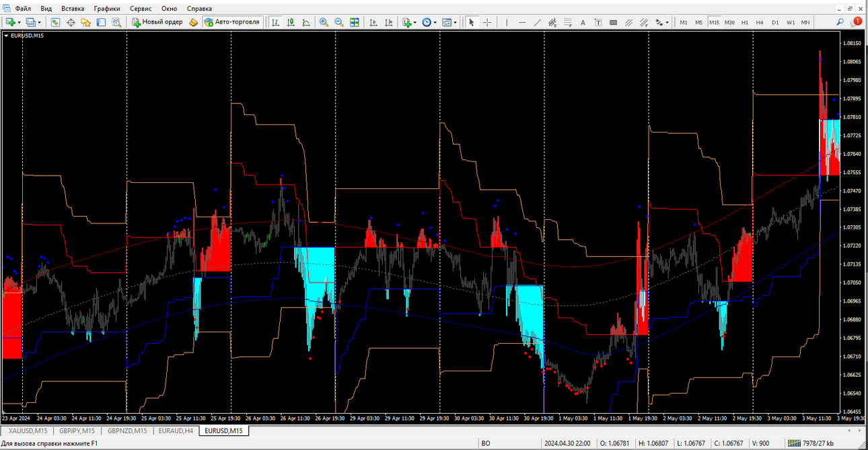Open MetaEditor with the yellow book icon
The width and height of the screenshot is (868, 450).
[x=194, y=22]
